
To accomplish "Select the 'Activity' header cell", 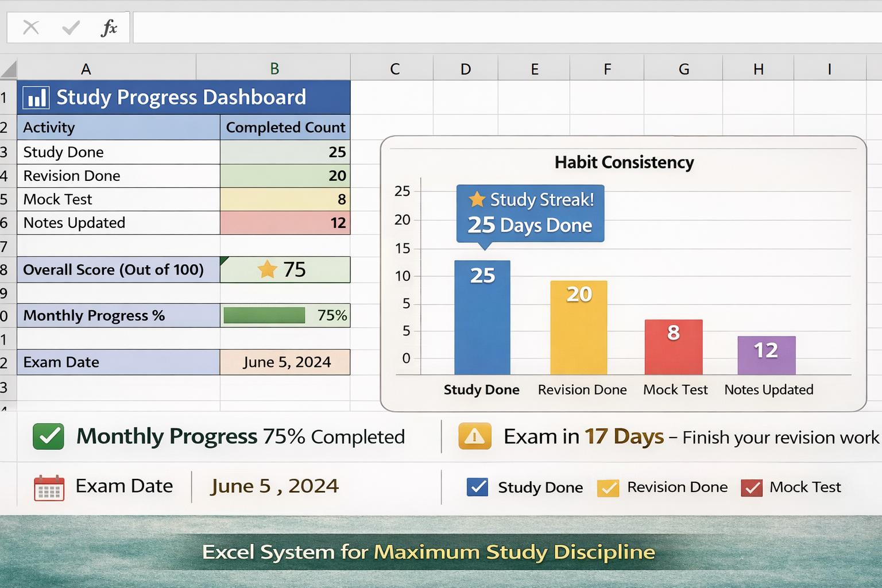I will point(118,127).
